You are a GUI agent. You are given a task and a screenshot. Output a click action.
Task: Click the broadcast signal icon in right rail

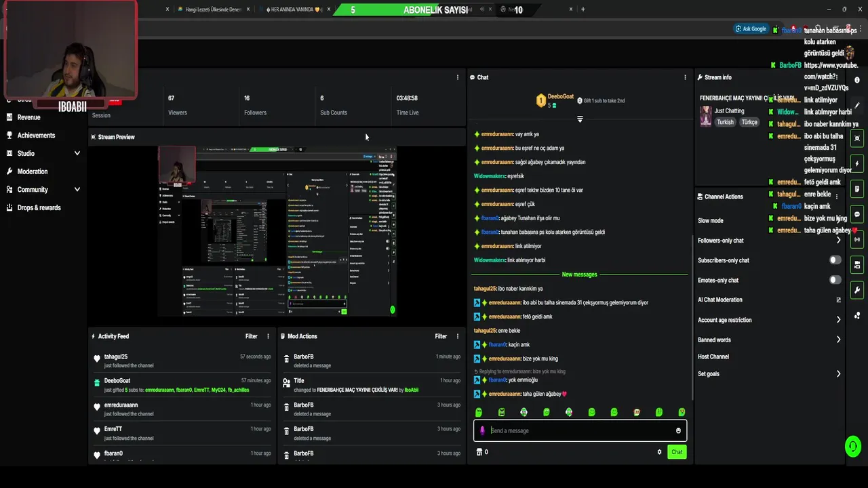857,239
